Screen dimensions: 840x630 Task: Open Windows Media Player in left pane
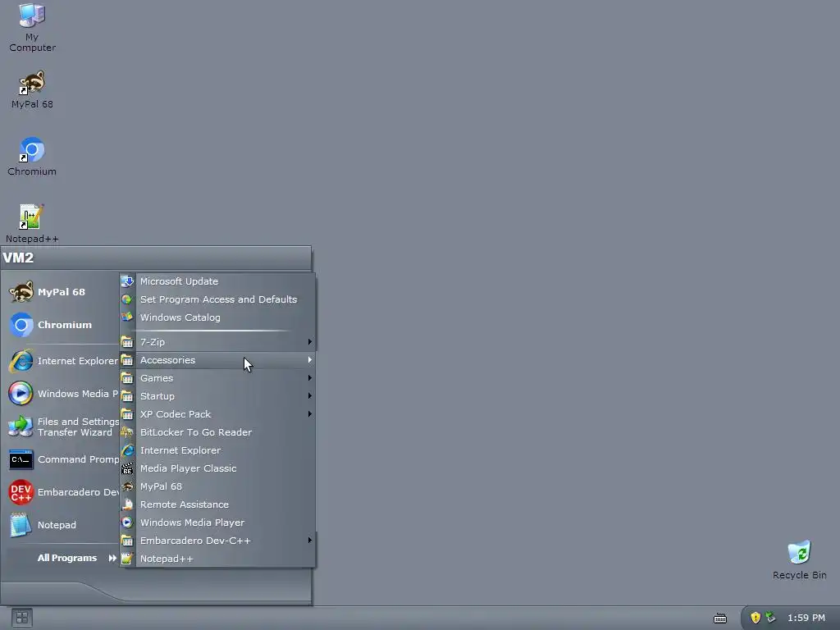point(63,394)
